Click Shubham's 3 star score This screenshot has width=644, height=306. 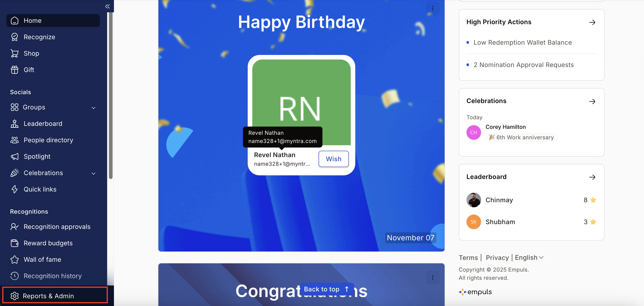pyautogui.click(x=590, y=222)
